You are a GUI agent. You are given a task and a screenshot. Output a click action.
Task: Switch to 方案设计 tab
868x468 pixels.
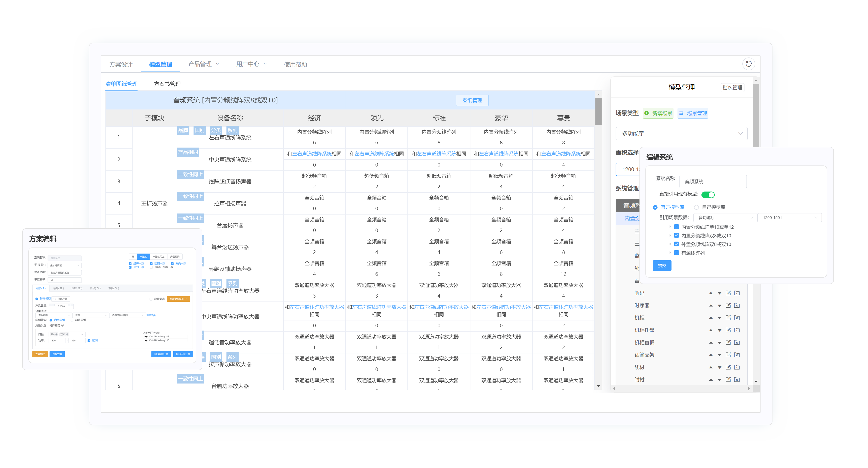(x=121, y=65)
